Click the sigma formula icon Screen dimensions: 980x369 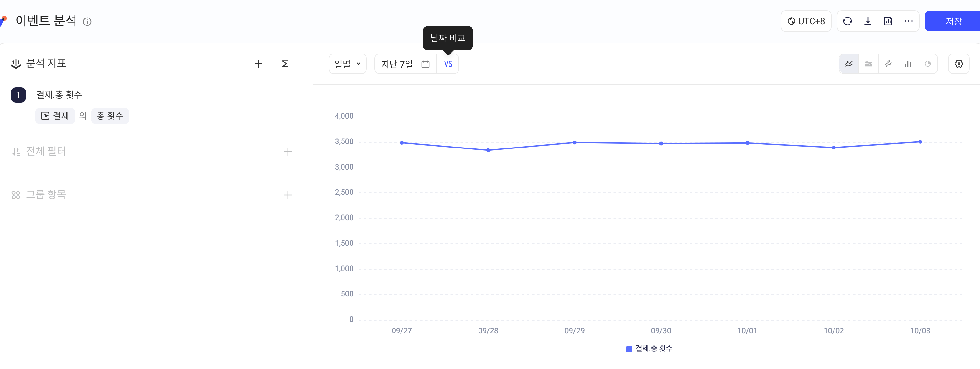click(x=285, y=64)
